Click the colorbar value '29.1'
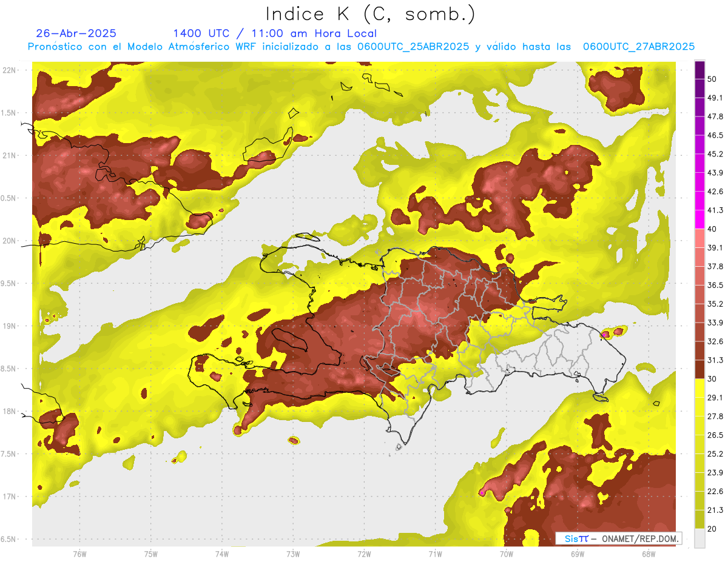Screen dimensions: 728x562 tap(715, 398)
